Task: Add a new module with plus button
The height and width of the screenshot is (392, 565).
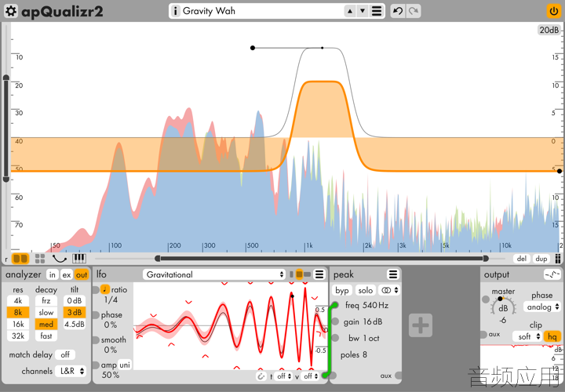Action: [x=421, y=325]
